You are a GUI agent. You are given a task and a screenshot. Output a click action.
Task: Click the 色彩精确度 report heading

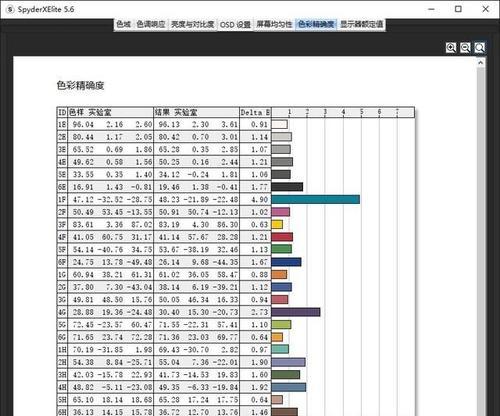coord(80,86)
